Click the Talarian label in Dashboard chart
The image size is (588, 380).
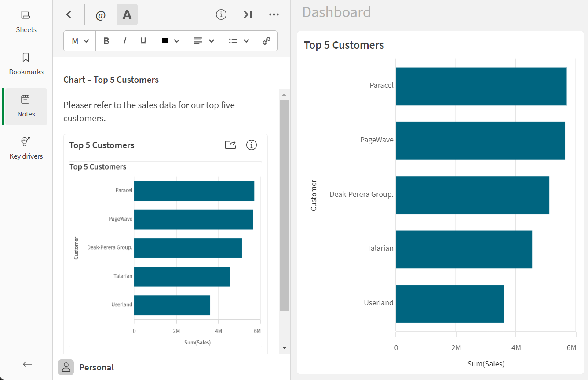pos(380,248)
